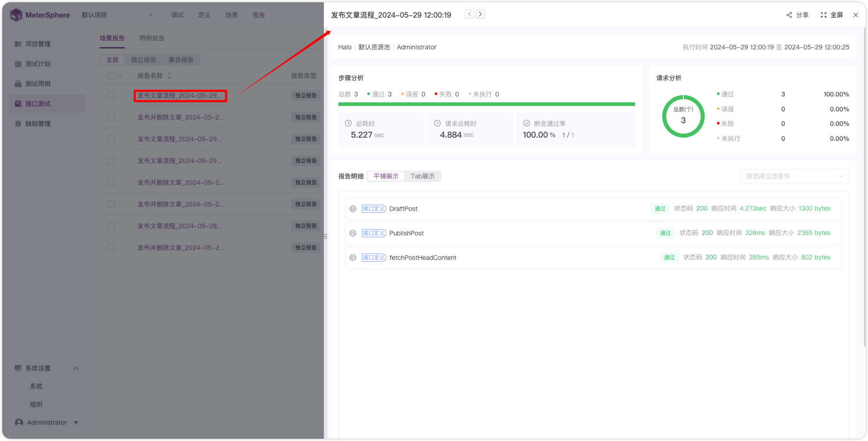
Task: Filter by 全部 reports
Action: point(113,60)
